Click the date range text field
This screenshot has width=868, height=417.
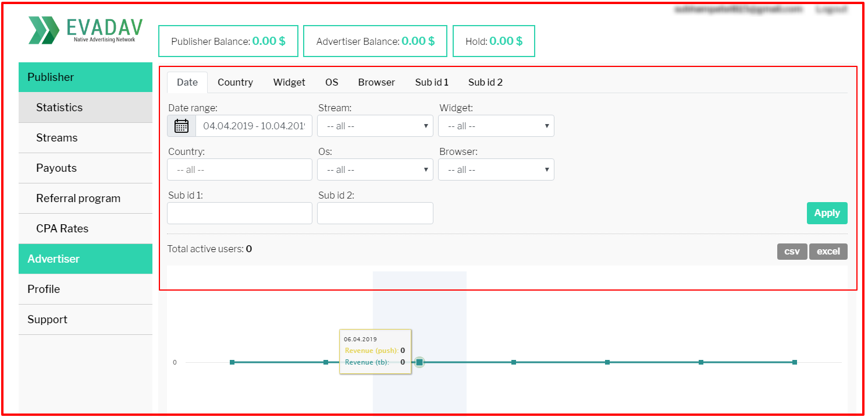(254, 126)
